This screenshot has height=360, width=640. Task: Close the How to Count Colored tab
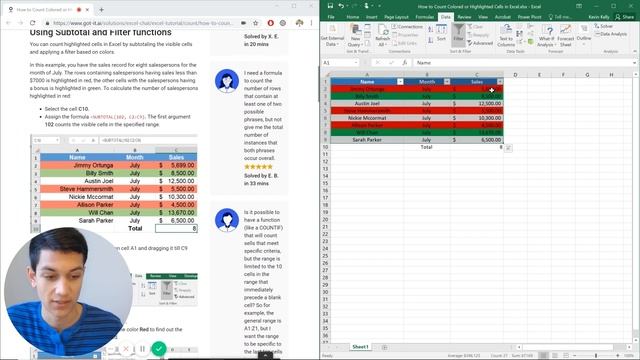[87, 9]
